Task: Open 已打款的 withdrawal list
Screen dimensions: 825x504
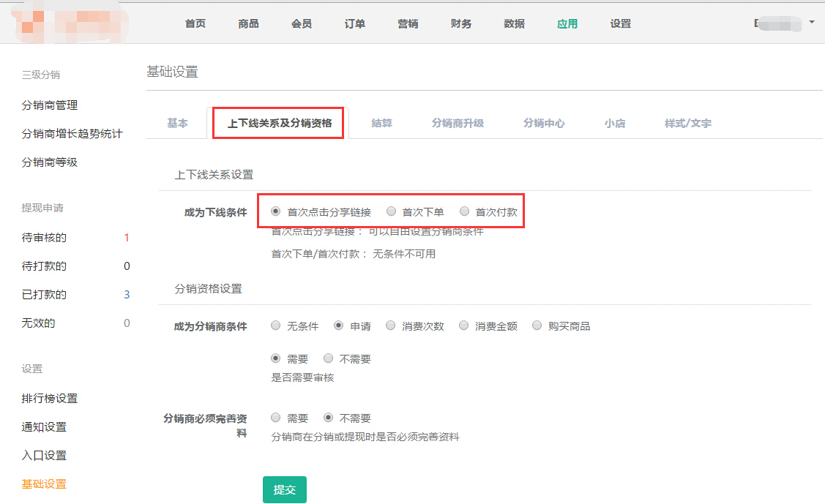Action: (x=45, y=295)
